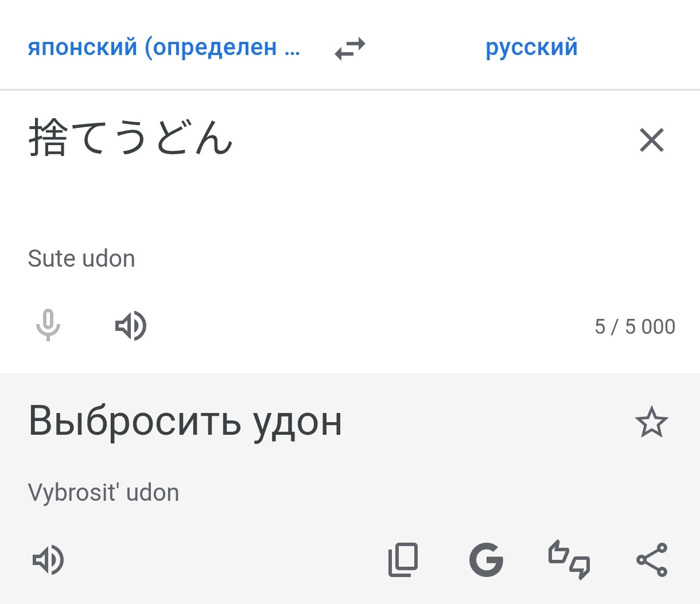
Task: Clear the entered Japanese text
Action: click(x=651, y=140)
